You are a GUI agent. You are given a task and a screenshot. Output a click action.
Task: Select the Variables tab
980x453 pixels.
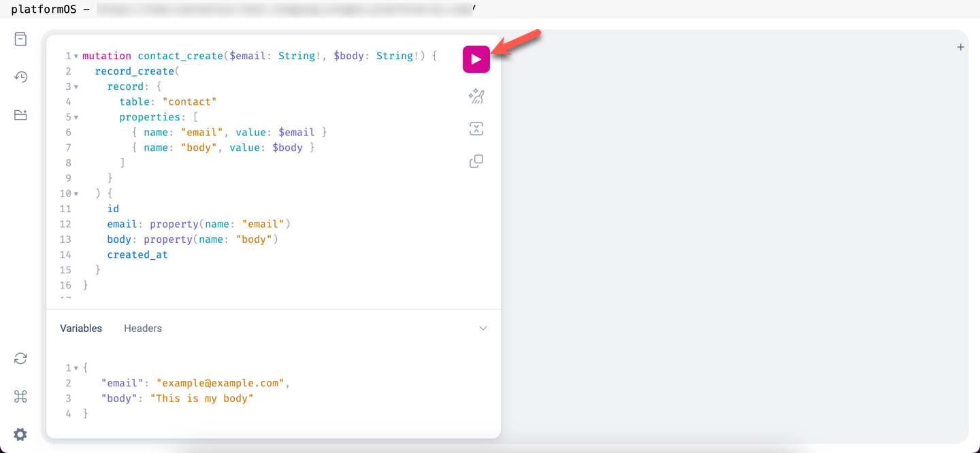point(80,328)
